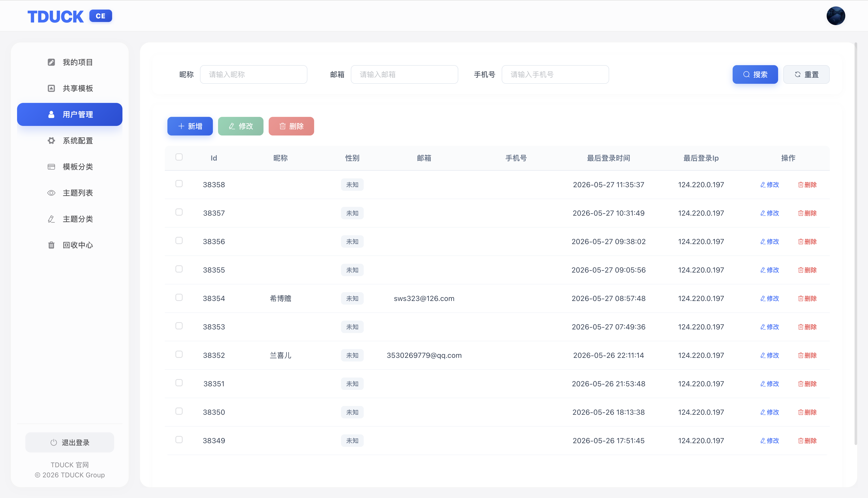The image size is (868, 498).
Task: Click 修改 edit link for row 38356
Action: pyautogui.click(x=770, y=242)
